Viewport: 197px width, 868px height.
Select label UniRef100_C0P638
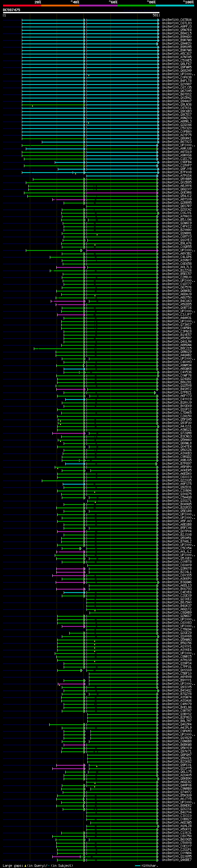coord(176,78)
